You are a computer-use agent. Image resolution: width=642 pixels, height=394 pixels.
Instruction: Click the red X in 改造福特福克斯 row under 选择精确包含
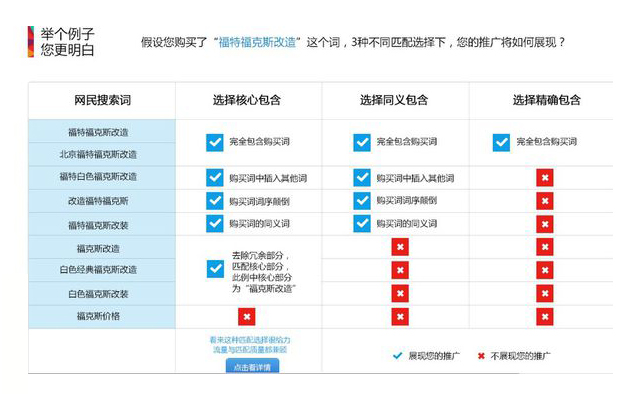[545, 201]
